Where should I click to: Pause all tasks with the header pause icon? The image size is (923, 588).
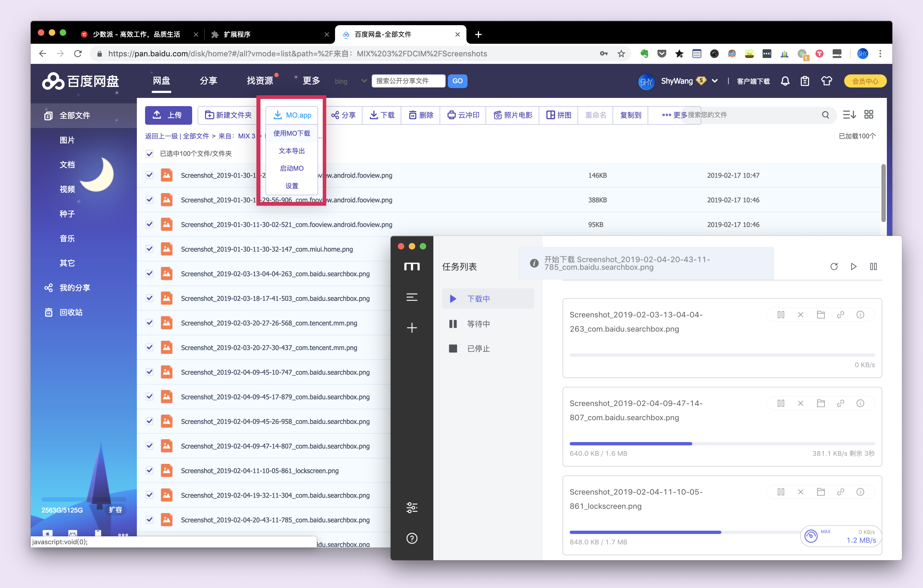coord(873,266)
